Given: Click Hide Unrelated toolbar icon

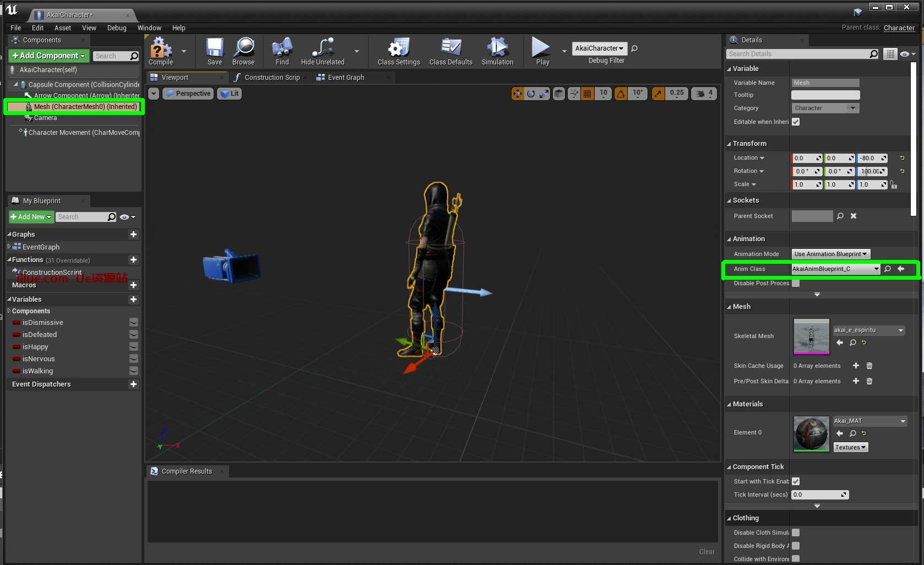Looking at the screenshot, I should click(x=322, y=48).
